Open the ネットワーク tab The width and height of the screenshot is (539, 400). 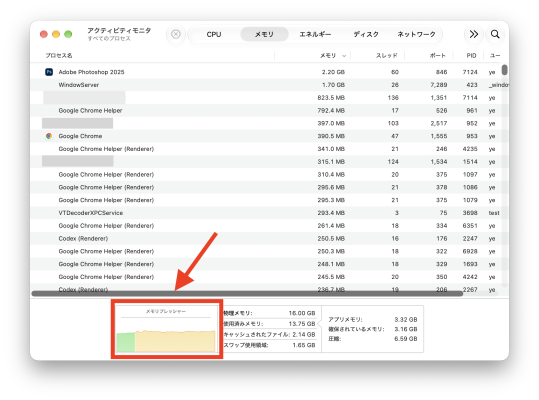click(x=416, y=34)
